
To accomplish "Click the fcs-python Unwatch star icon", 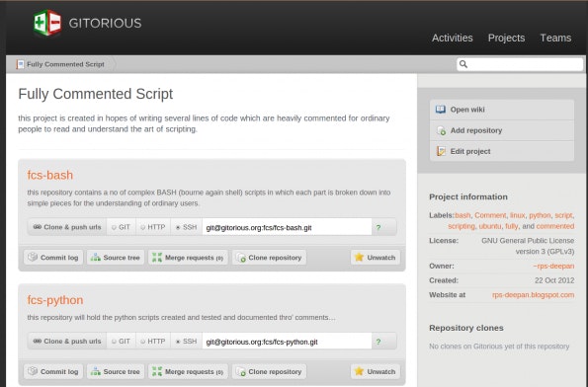I will click(360, 371).
